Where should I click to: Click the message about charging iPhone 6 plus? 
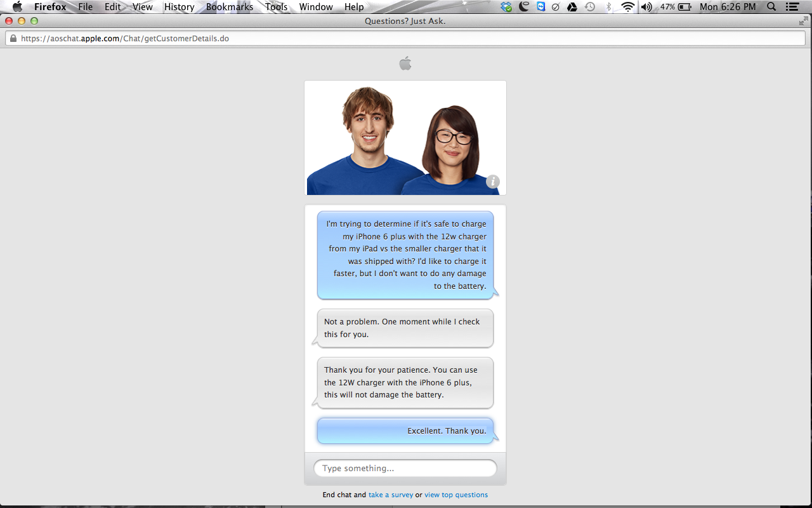coord(405,255)
